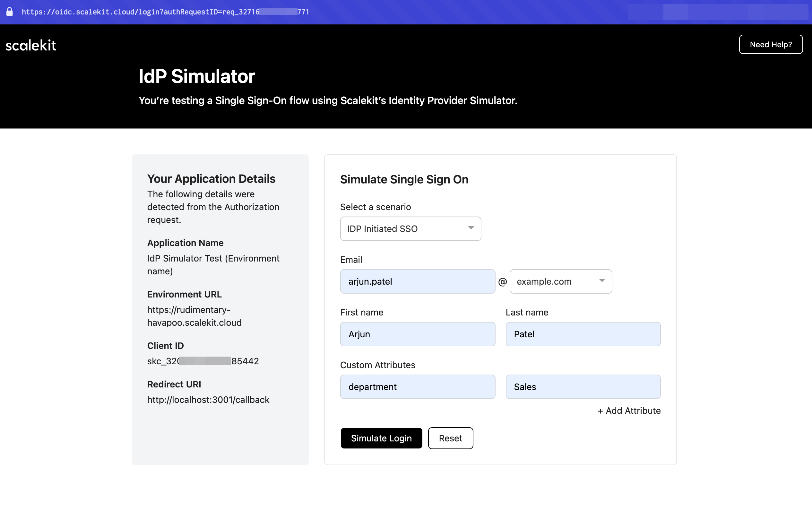Click the https://rudimentary-havapoo.scalekit.cloud environment URL
The height and width of the screenshot is (532, 812).
point(194,316)
